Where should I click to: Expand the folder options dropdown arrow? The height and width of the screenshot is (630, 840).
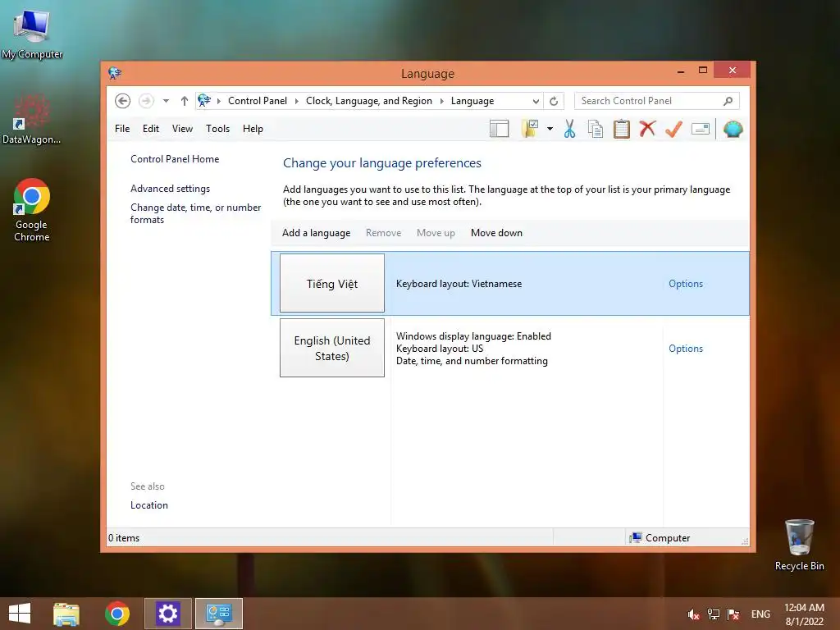(550, 129)
